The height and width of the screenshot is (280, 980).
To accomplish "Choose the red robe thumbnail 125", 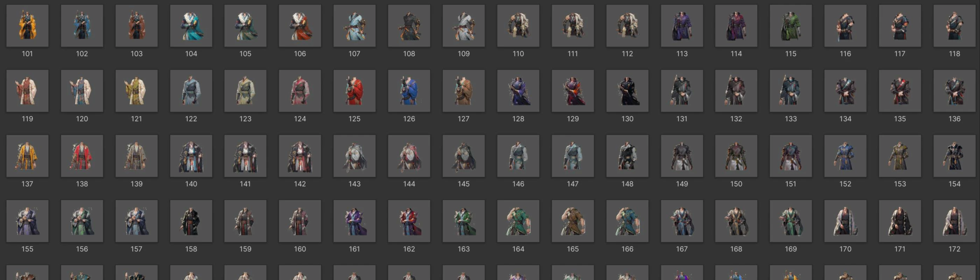I will pyautogui.click(x=354, y=91).
